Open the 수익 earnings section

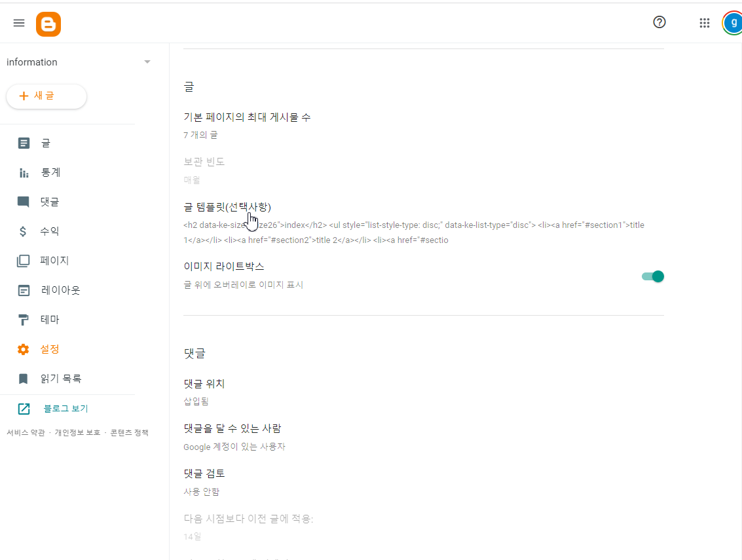tap(24, 231)
